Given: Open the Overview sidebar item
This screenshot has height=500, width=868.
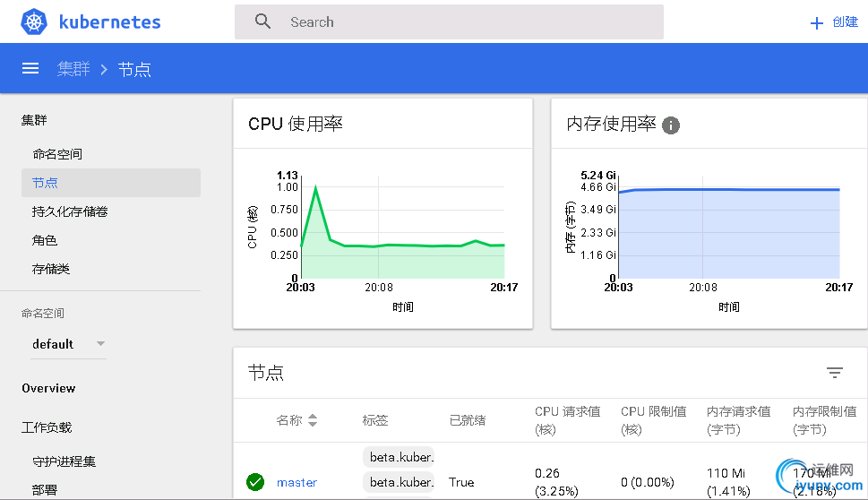Looking at the screenshot, I should [48, 388].
